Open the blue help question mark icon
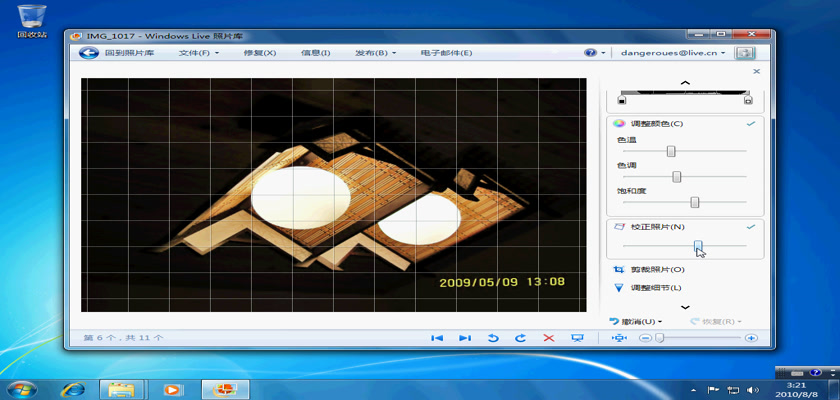The height and width of the screenshot is (400, 840). [x=591, y=52]
